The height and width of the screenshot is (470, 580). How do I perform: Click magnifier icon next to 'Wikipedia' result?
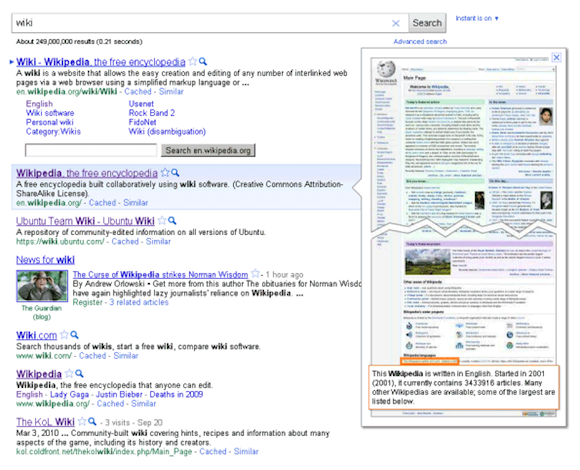[x=79, y=373]
